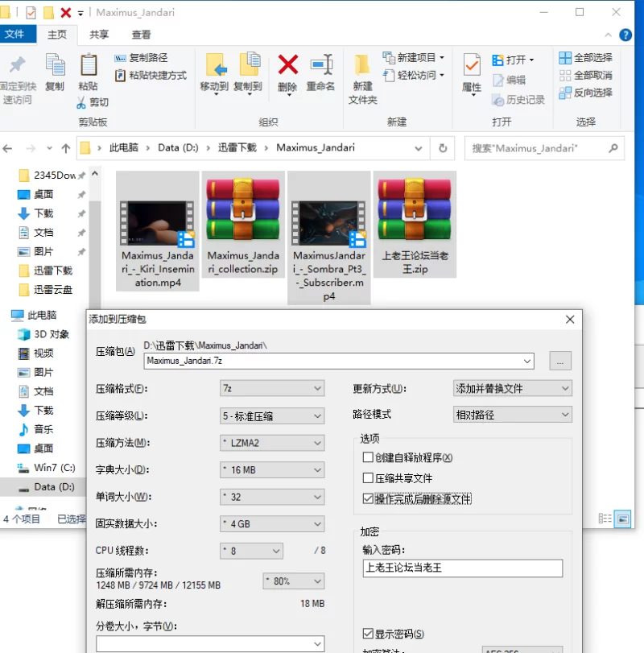This screenshot has height=653, width=644.
Task: Click Data (D:) in address breadcrumb
Action: point(178,148)
